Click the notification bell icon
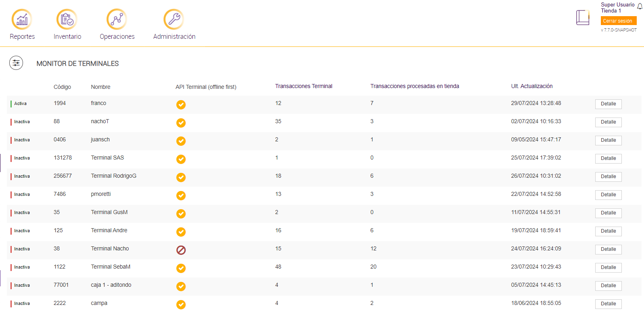644x311 pixels. pyautogui.click(x=640, y=6)
